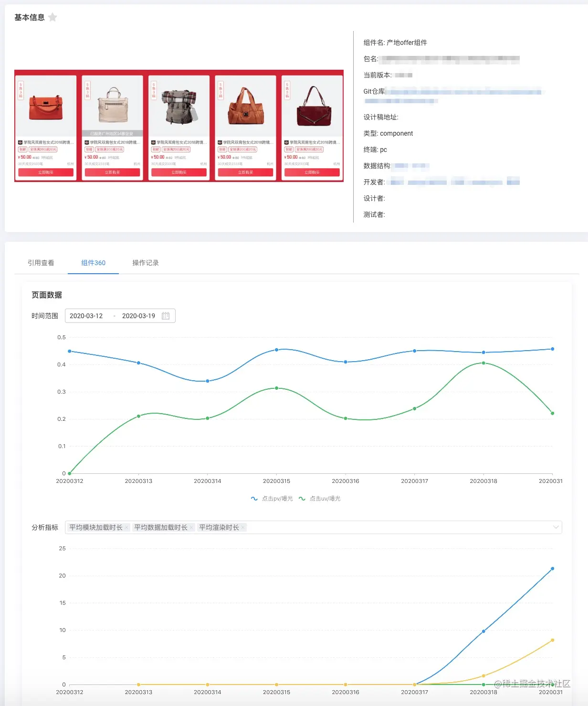Viewport: 588px width, 706px height.
Task: Click green uv point at 20200315
Action: [x=277, y=388]
